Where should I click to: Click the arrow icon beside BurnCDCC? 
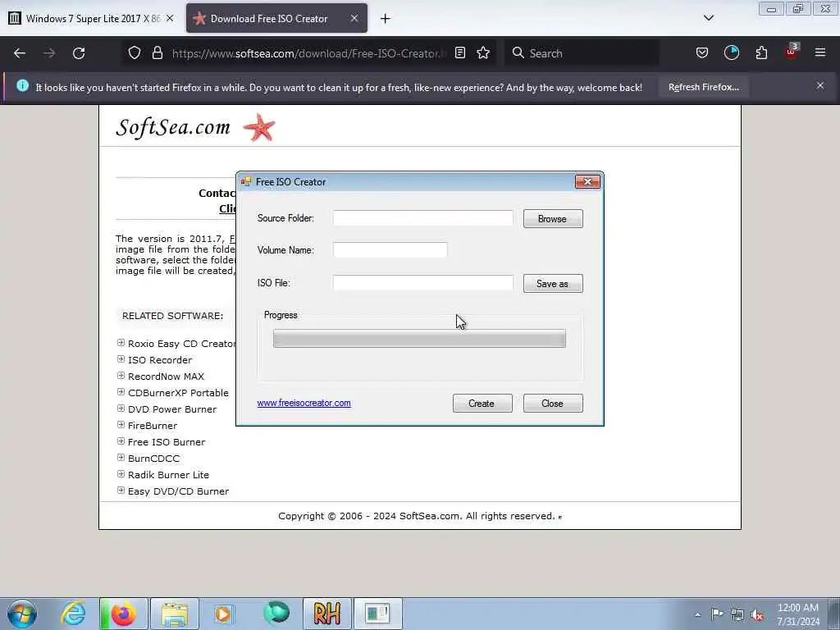[121, 458]
